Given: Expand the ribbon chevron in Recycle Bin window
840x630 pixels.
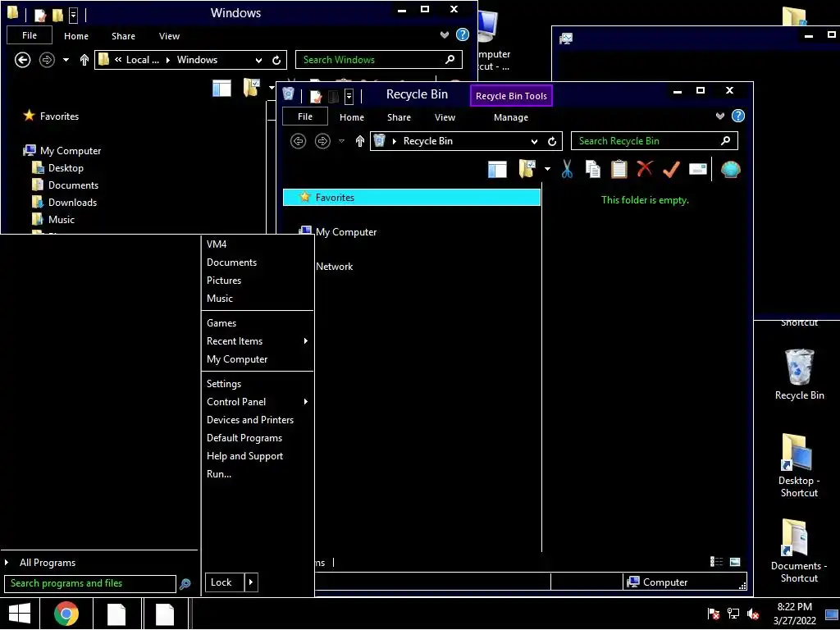Looking at the screenshot, I should coord(720,116).
